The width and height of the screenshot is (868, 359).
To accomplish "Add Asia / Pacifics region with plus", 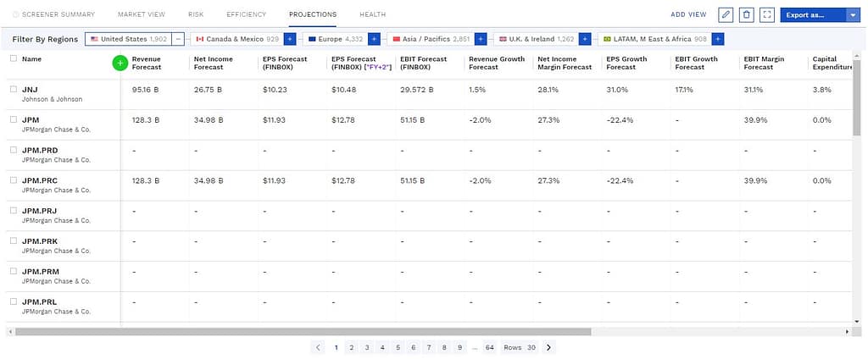I will click(x=481, y=39).
